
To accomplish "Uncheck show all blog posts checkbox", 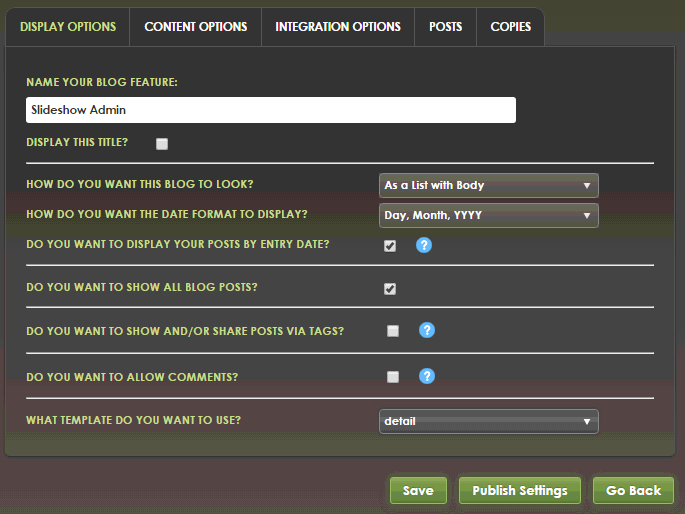I will tap(390, 289).
